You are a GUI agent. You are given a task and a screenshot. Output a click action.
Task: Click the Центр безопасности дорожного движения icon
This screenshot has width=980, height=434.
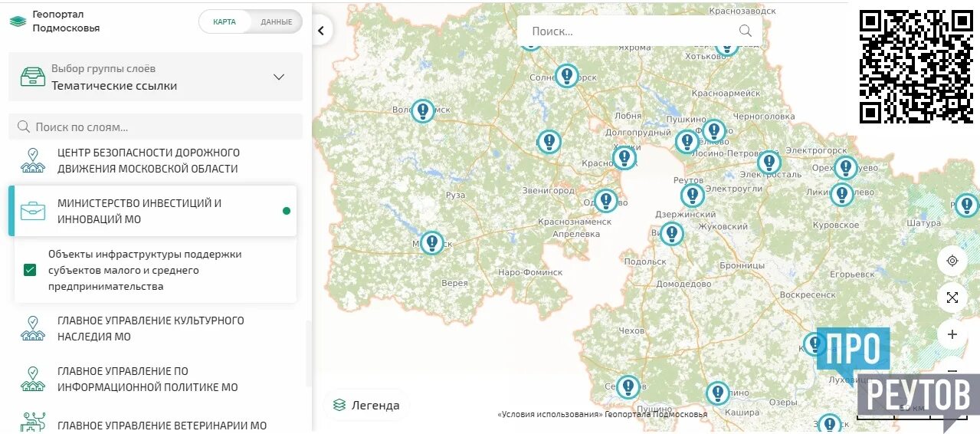32,161
